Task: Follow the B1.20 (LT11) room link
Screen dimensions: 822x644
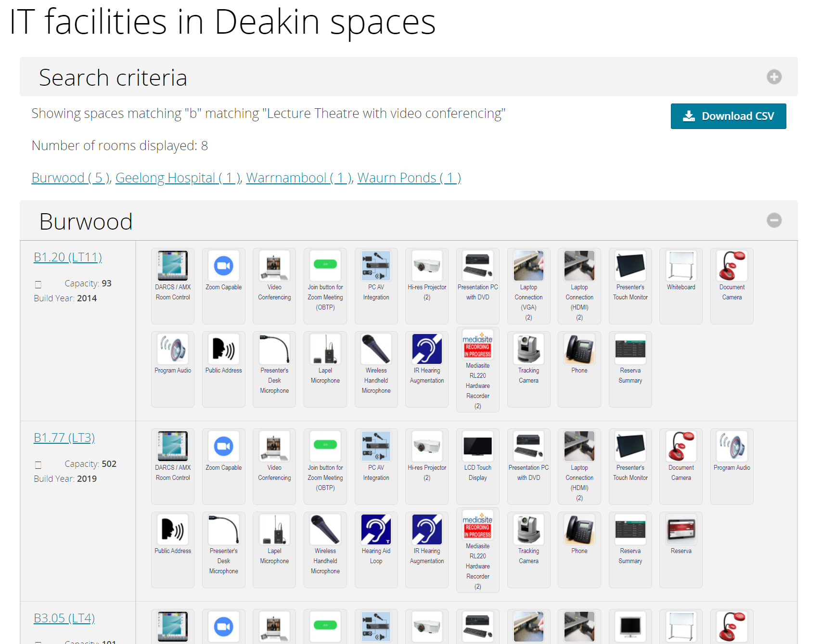Action: point(67,257)
